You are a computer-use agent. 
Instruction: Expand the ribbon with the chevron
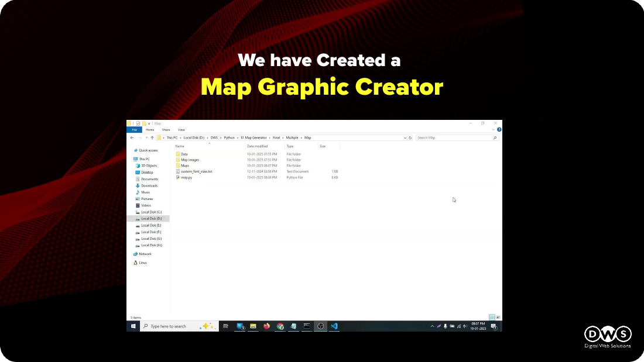(x=493, y=130)
